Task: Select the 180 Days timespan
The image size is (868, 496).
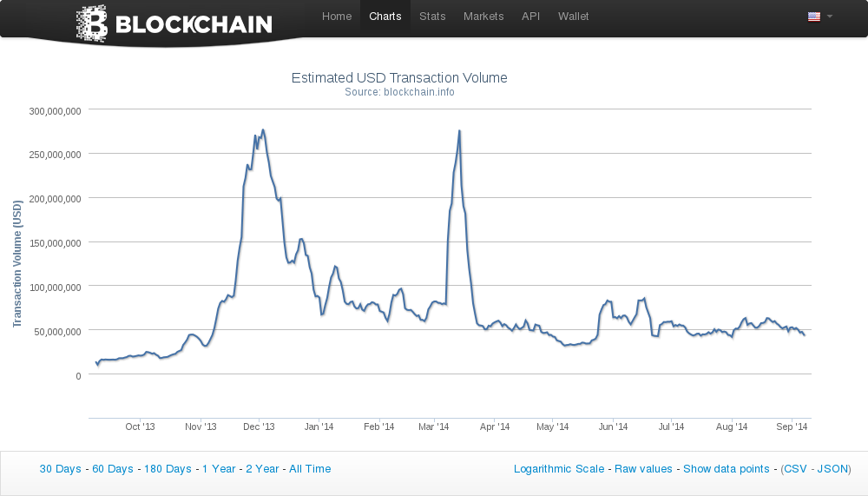Action: pyautogui.click(x=168, y=469)
